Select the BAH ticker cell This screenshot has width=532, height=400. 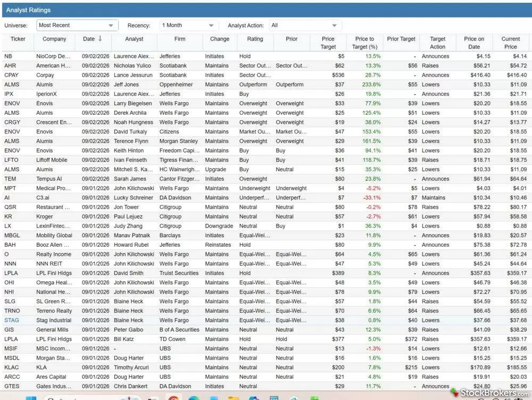coord(10,245)
